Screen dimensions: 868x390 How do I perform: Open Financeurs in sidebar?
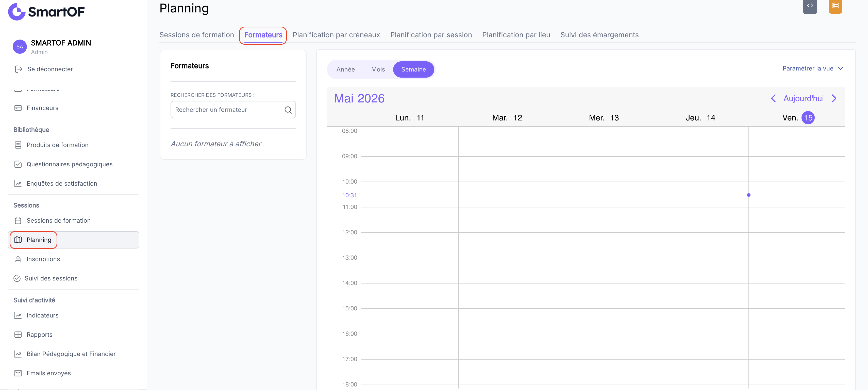coord(42,108)
